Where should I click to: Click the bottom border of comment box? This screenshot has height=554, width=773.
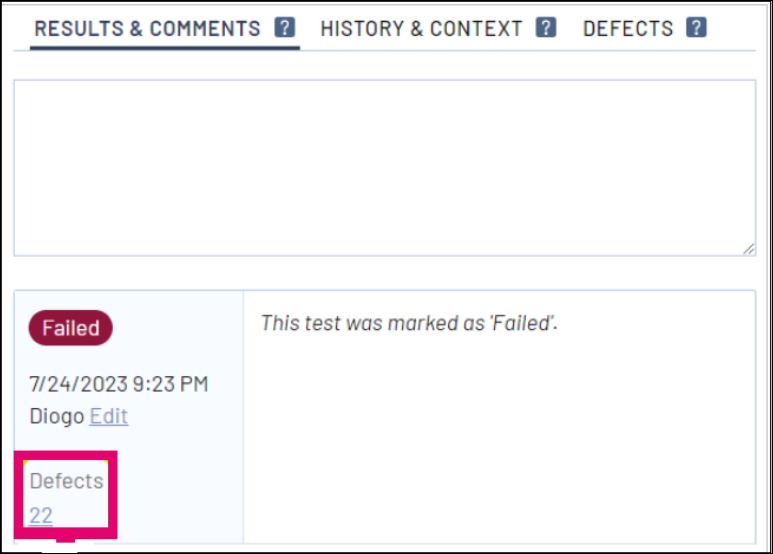(384, 255)
